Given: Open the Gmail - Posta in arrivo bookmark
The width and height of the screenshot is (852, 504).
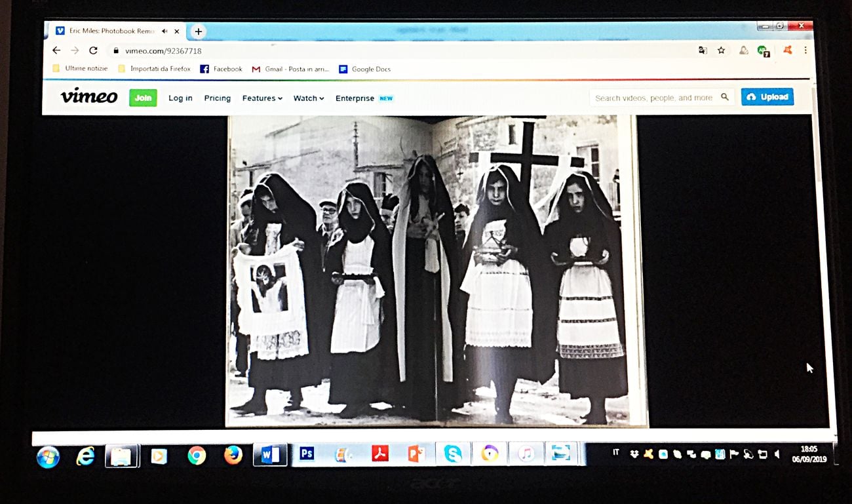Looking at the screenshot, I should 290,69.
